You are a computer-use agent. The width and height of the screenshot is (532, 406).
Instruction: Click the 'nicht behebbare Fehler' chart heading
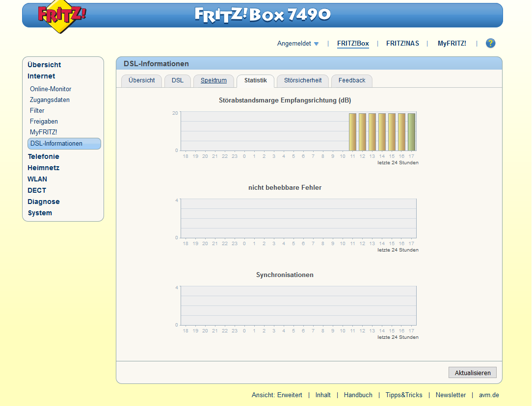point(285,188)
